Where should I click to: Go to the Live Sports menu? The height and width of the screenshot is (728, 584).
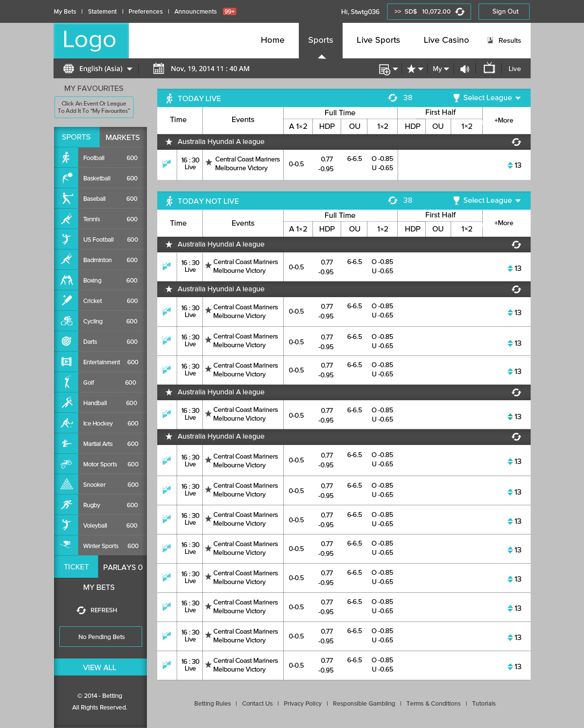point(378,40)
